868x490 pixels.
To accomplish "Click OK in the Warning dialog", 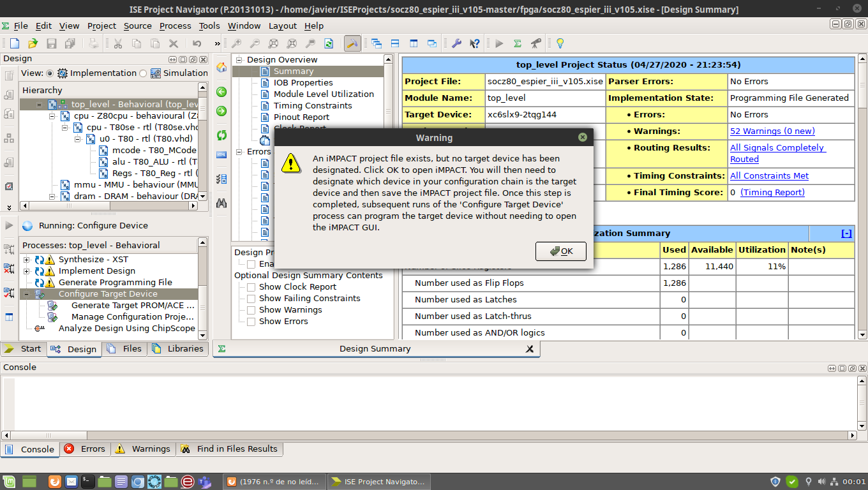I will tap(561, 251).
